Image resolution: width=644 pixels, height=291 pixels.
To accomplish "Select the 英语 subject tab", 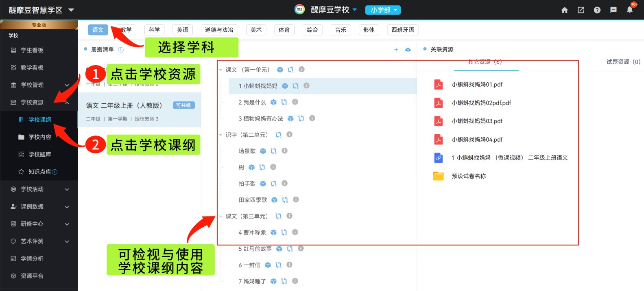I will pos(182,30).
